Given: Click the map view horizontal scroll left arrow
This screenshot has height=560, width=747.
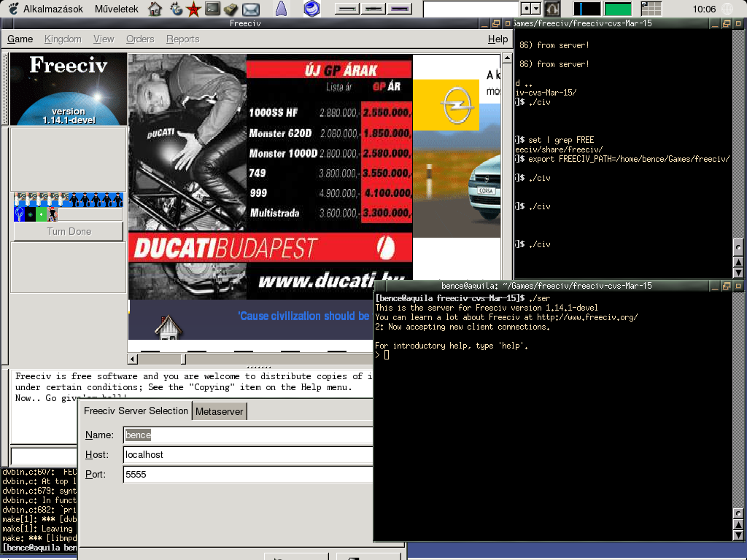Looking at the screenshot, I should (133, 359).
